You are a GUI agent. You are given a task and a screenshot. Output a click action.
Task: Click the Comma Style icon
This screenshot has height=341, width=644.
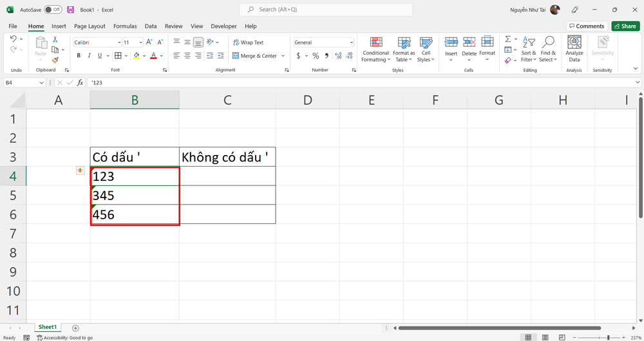click(327, 55)
